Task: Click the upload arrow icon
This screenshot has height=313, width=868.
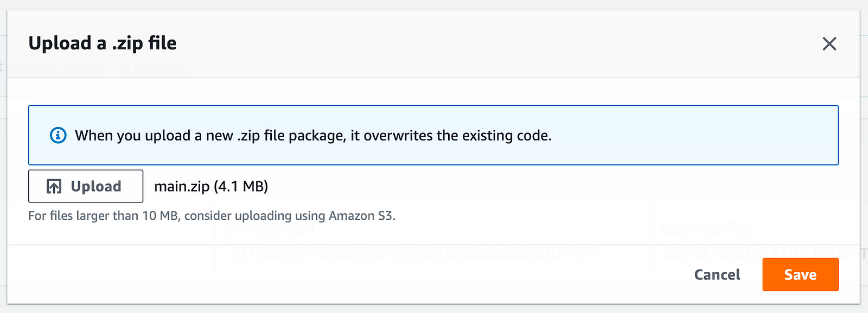Action: (x=54, y=186)
